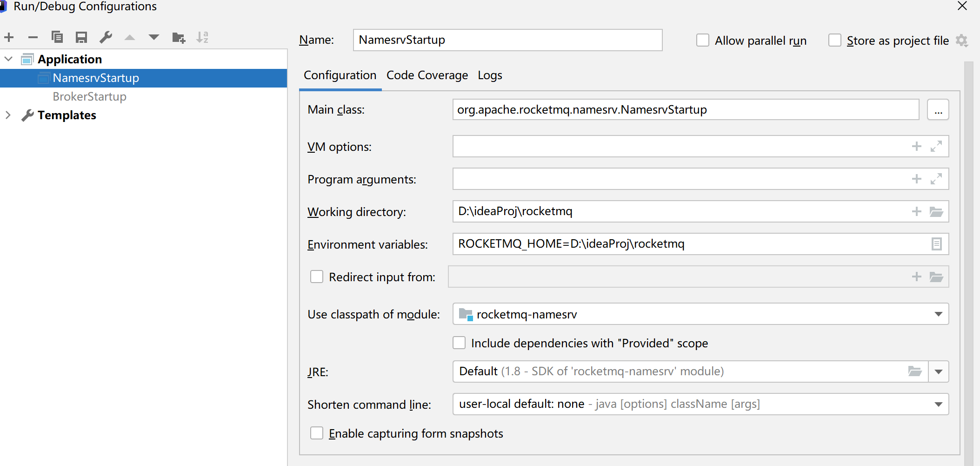Open Use classpath of module dropdown
Image resolution: width=980 pixels, height=466 pixels.
939,314
